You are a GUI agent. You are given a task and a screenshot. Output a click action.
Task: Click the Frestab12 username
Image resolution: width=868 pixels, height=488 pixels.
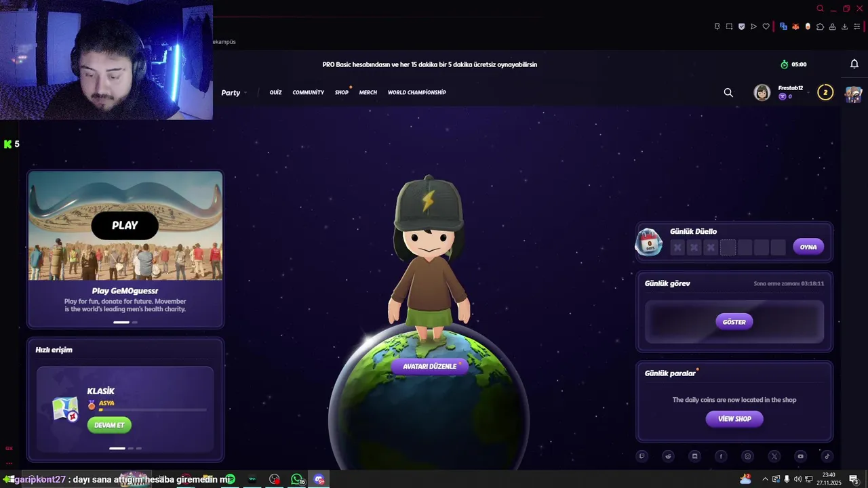[791, 88]
